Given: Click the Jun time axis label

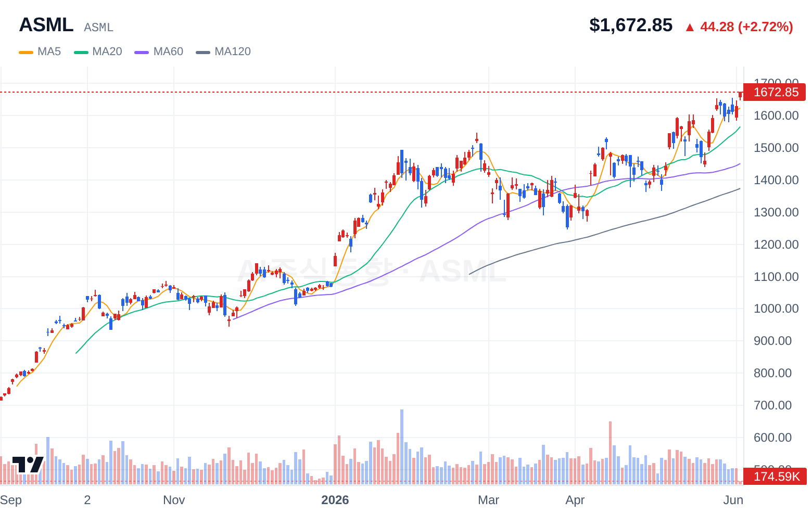Looking at the screenshot, I should 733,500.
